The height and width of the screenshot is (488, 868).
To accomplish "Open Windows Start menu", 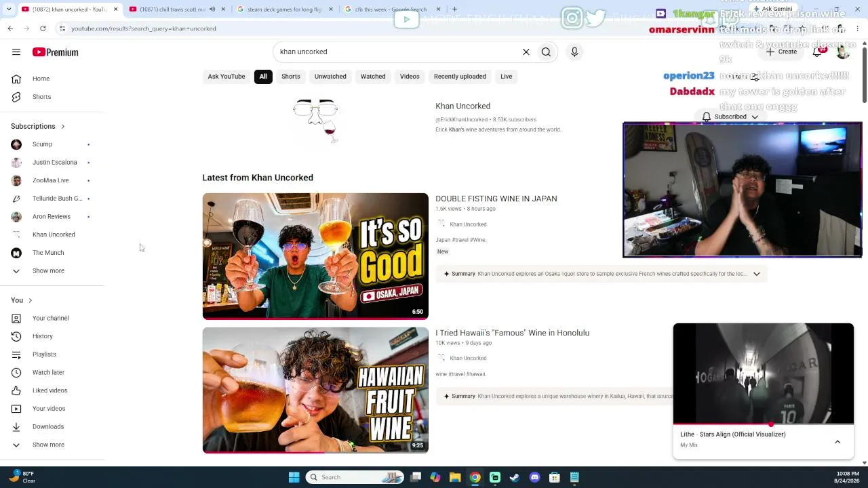I will [x=294, y=477].
